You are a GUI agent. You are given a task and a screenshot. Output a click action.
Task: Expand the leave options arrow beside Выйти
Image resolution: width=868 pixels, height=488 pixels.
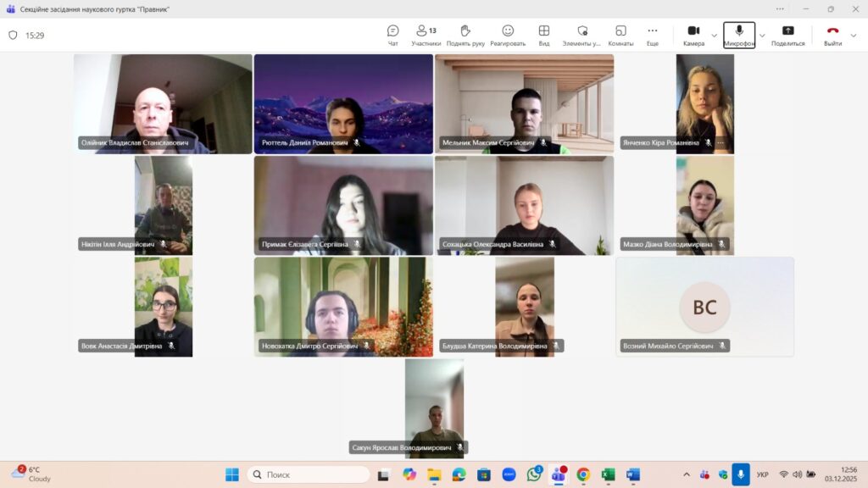[x=854, y=36]
